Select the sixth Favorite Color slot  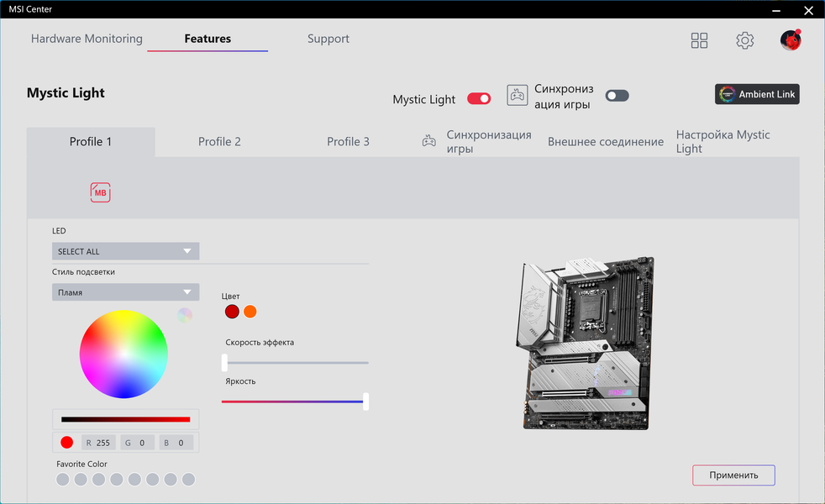tap(153, 480)
